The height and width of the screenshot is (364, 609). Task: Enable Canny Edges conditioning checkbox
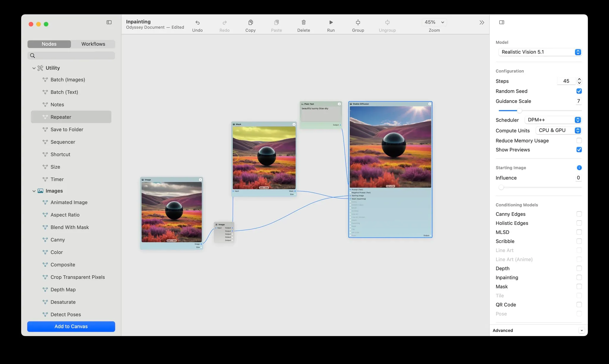point(579,214)
